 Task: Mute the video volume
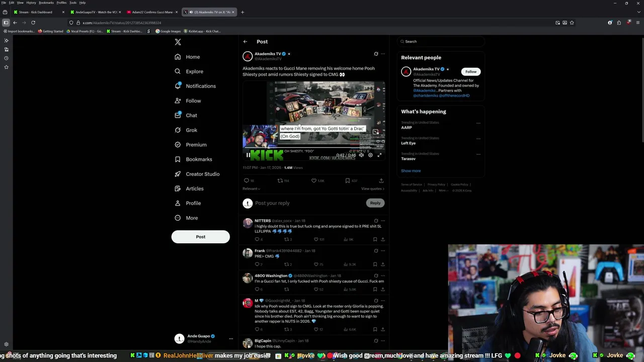[361, 155]
